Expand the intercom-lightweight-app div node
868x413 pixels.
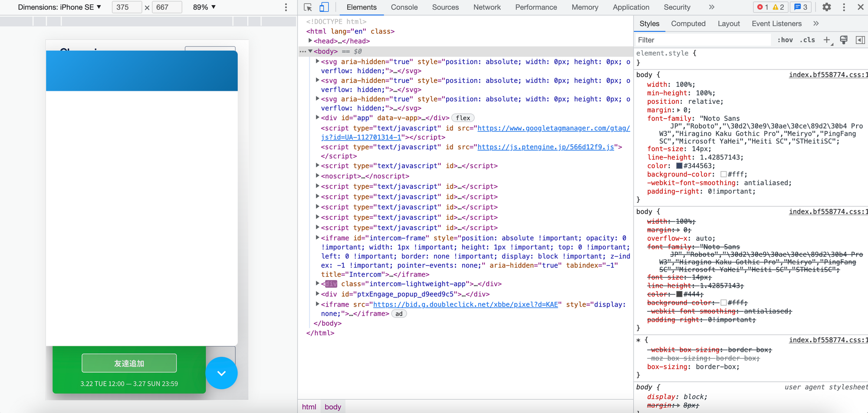(x=318, y=284)
